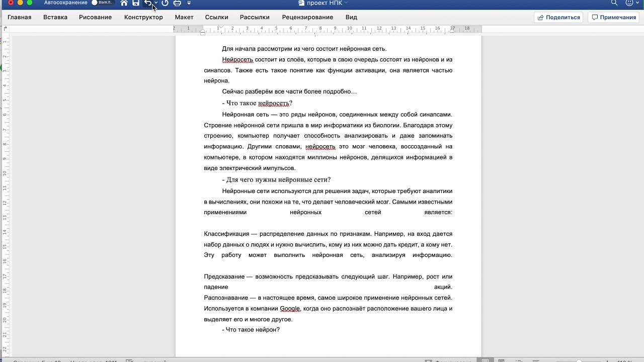Click the heading '- Что такое нейросеть?'
The height and width of the screenshot is (362, 644).
257,103
